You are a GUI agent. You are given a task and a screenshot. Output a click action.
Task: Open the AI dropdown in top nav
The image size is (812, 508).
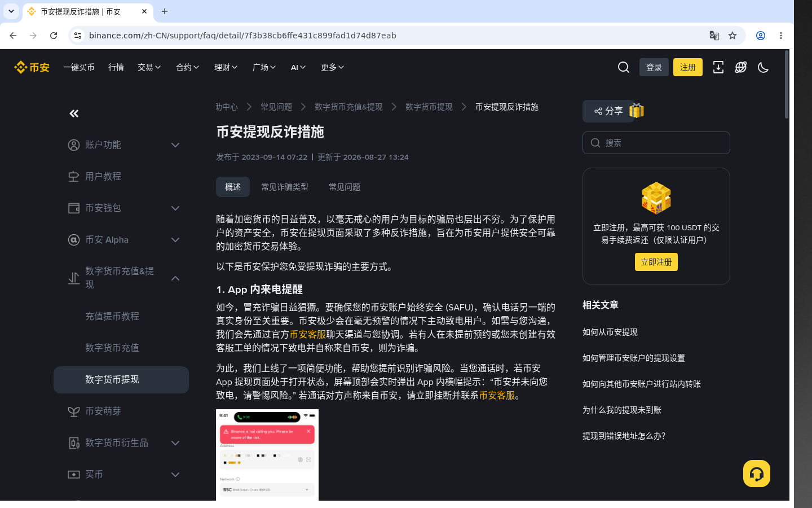(298, 67)
